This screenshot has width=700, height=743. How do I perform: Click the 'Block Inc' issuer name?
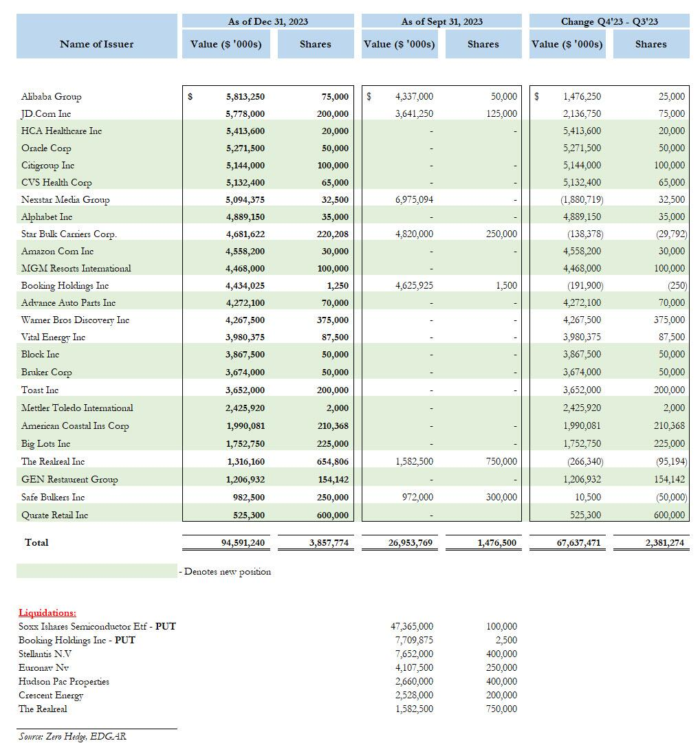click(x=41, y=355)
